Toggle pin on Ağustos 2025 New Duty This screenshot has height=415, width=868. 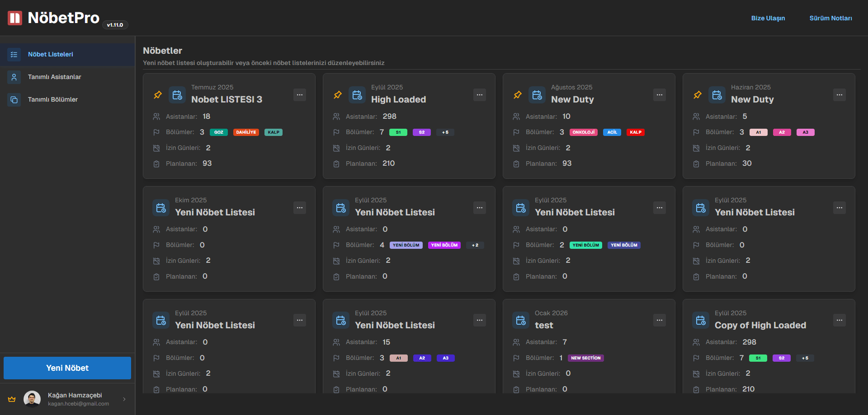[518, 95]
